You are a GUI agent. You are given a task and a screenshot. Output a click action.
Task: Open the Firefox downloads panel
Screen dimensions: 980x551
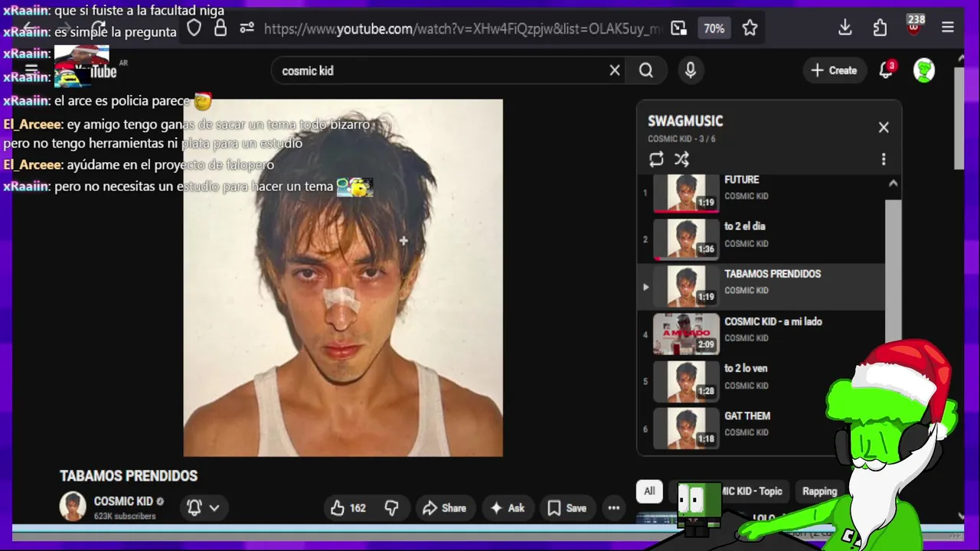coord(845,28)
